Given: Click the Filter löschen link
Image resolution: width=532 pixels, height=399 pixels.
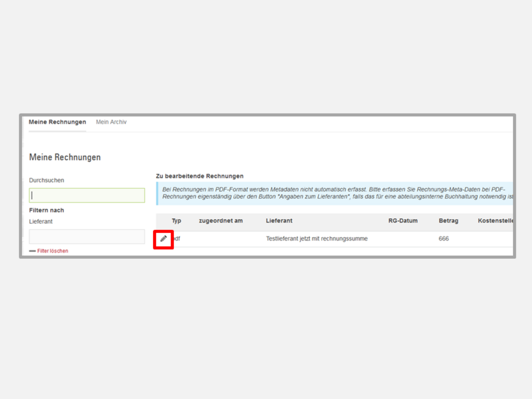Looking at the screenshot, I should click(53, 251).
